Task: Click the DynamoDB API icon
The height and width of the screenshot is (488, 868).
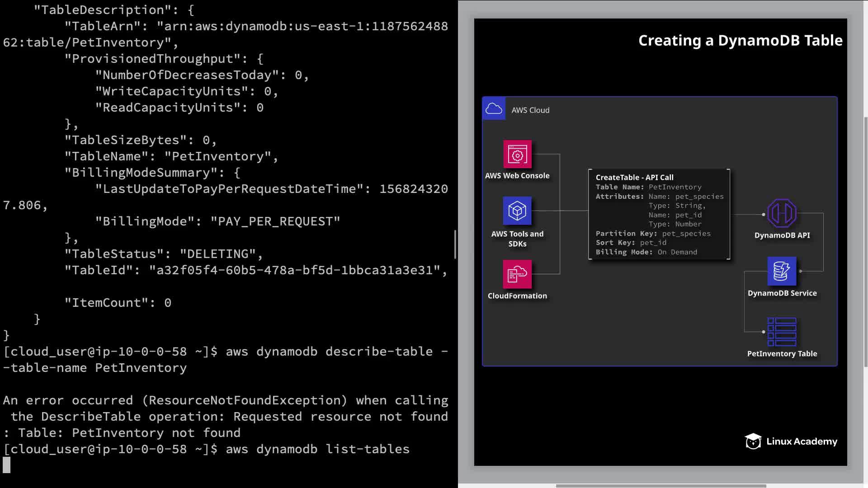Action: click(x=782, y=213)
